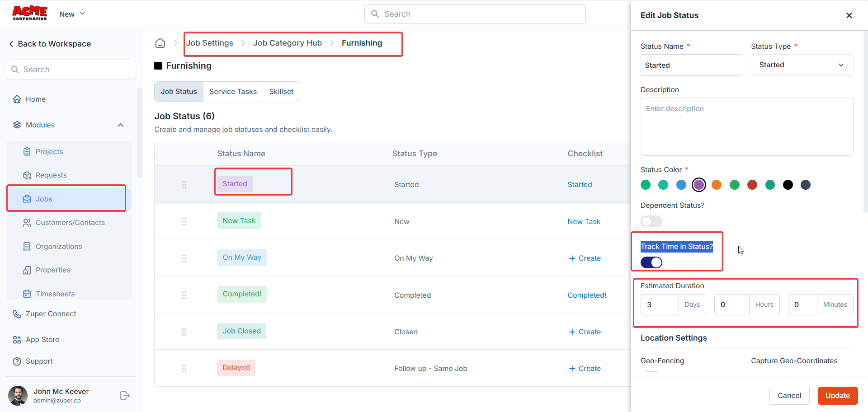868x412 pixels.
Task: Open the New dropdown in the top bar
Action: [x=72, y=14]
